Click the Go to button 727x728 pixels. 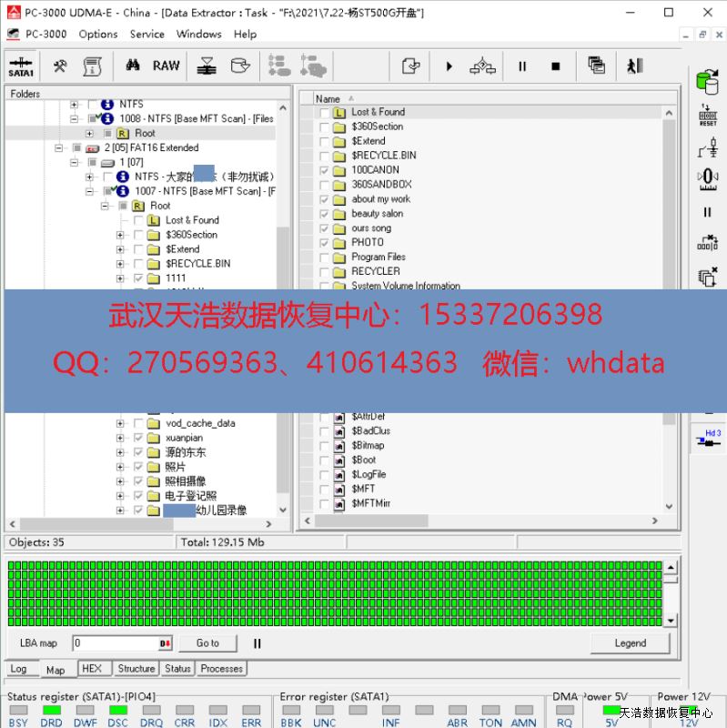point(207,643)
